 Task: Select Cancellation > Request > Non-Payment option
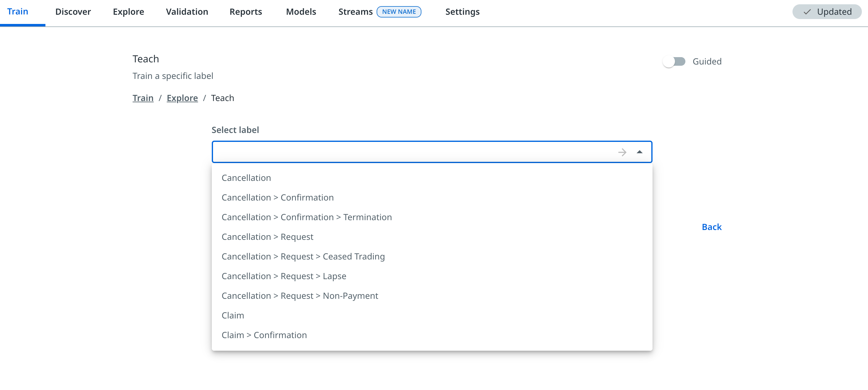coord(300,296)
